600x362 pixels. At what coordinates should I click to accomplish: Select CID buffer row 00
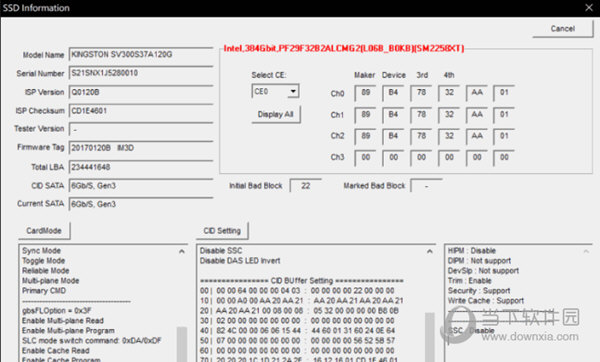tap(297, 290)
